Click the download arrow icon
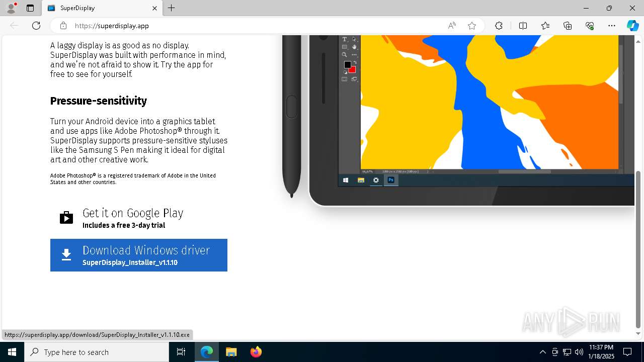The height and width of the screenshot is (362, 644). (x=66, y=255)
